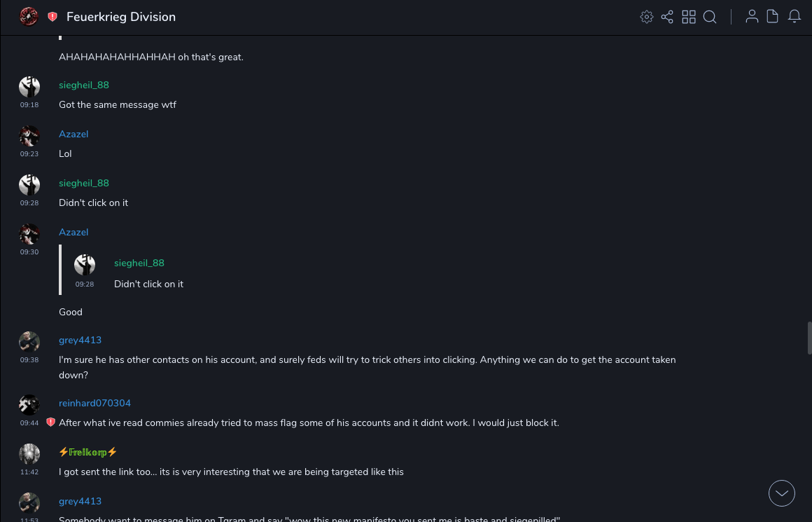
Task: Open the Feuerkrieg Division room title
Action: [121, 17]
